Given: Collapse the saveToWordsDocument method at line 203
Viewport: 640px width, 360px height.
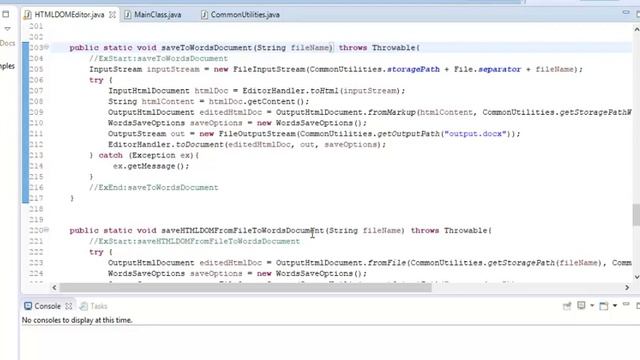Looking at the screenshot, I should tap(47, 47).
